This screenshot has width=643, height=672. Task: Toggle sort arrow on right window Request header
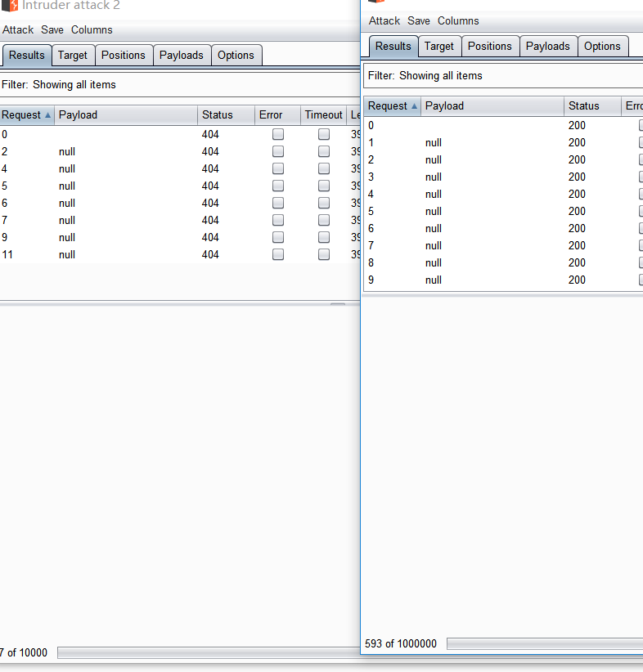click(x=415, y=105)
